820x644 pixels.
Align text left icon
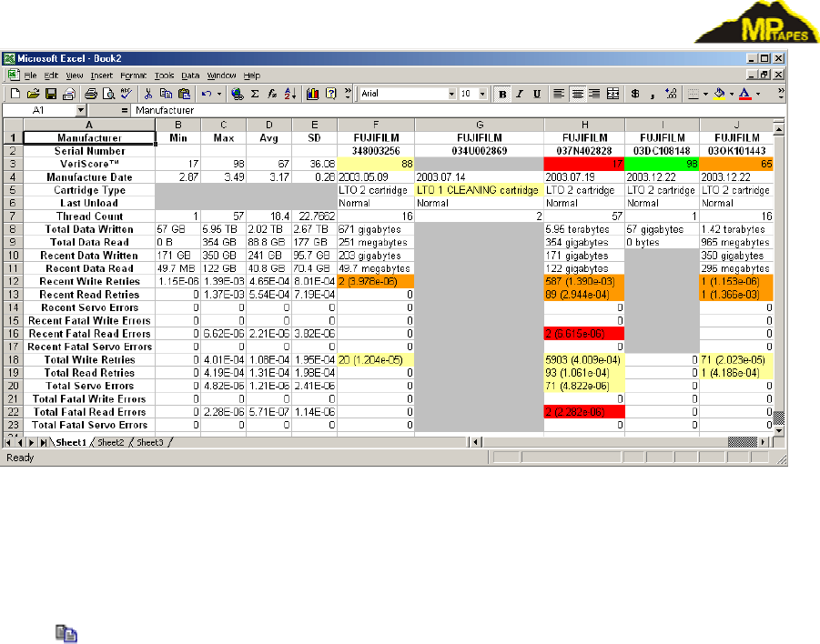pyautogui.click(x=559, y=94)
